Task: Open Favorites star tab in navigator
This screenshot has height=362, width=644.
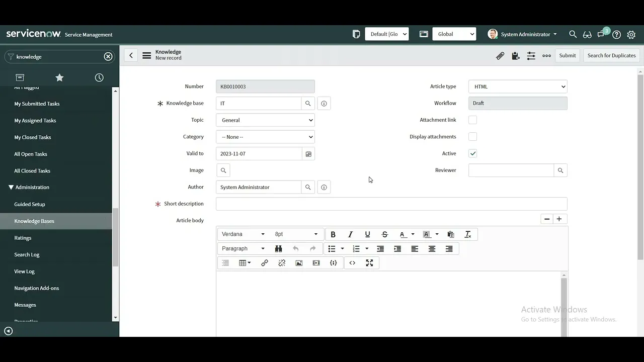Action: click(59, 77)
